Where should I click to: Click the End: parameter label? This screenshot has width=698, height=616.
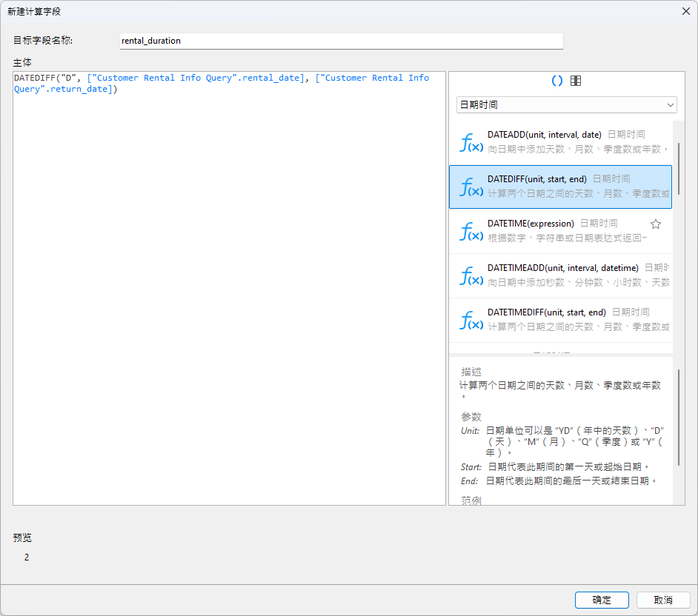point(469,481)
